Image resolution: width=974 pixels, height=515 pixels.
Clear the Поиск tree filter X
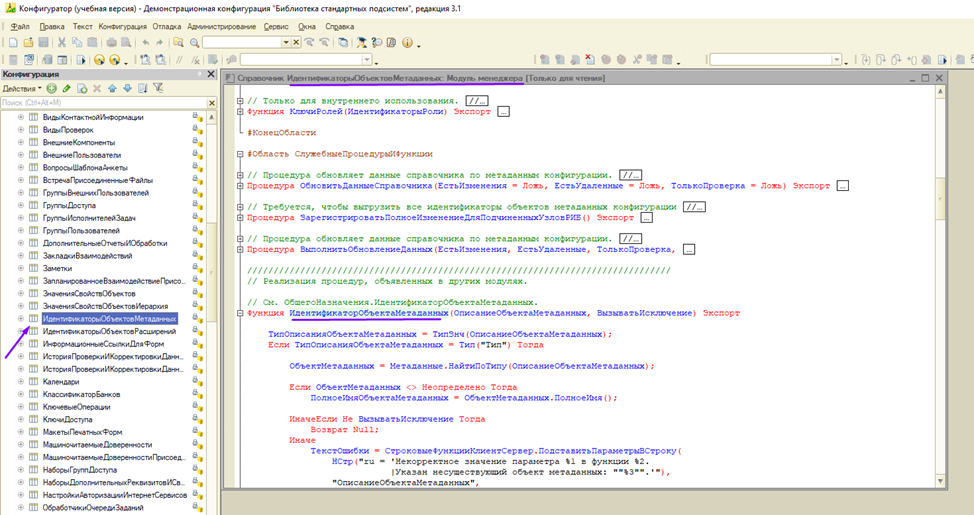pos(212,103)
